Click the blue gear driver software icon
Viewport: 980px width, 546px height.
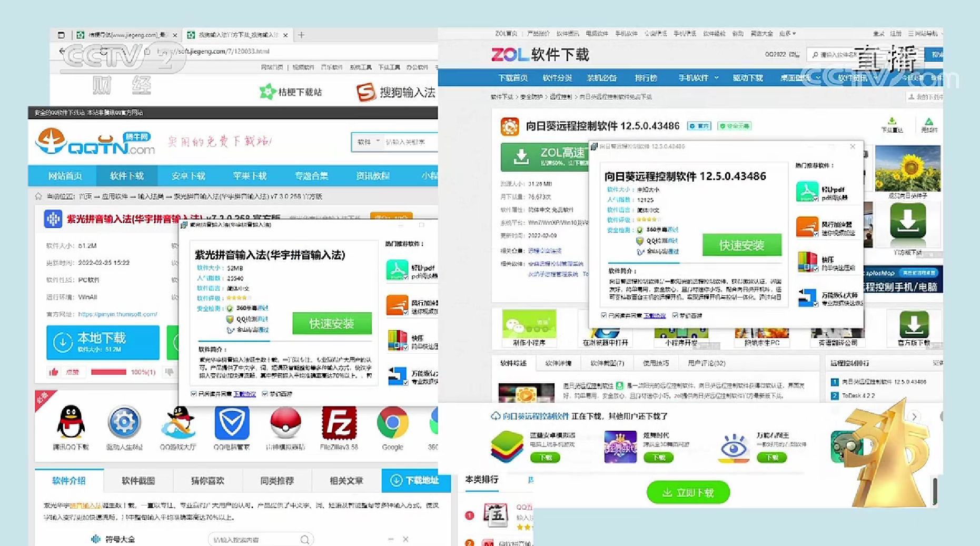click(124, 422)
